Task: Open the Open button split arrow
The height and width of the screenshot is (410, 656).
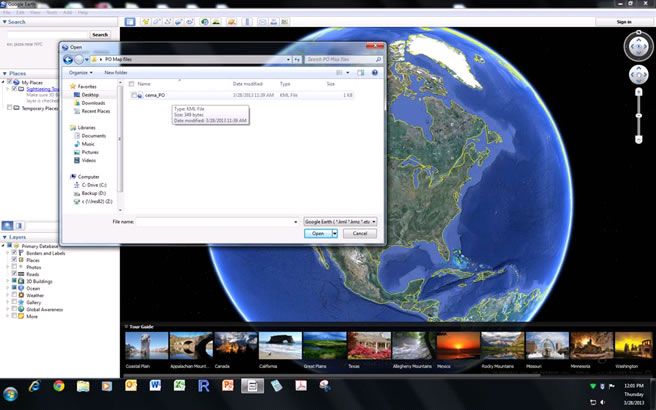Action: (x=335, y=233)
